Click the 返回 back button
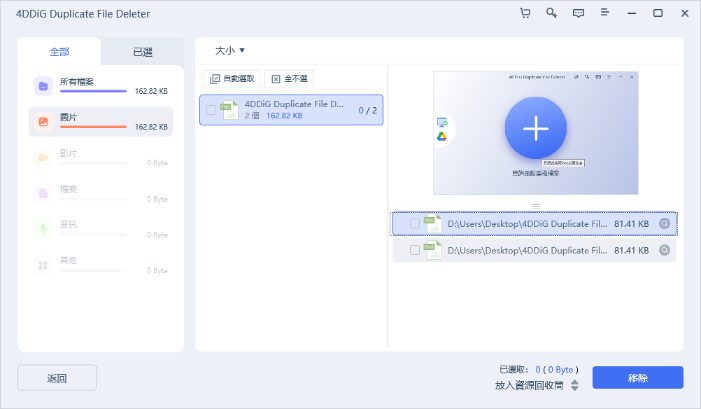This screenshot has width=701, height=409. (x=57, y=378)
